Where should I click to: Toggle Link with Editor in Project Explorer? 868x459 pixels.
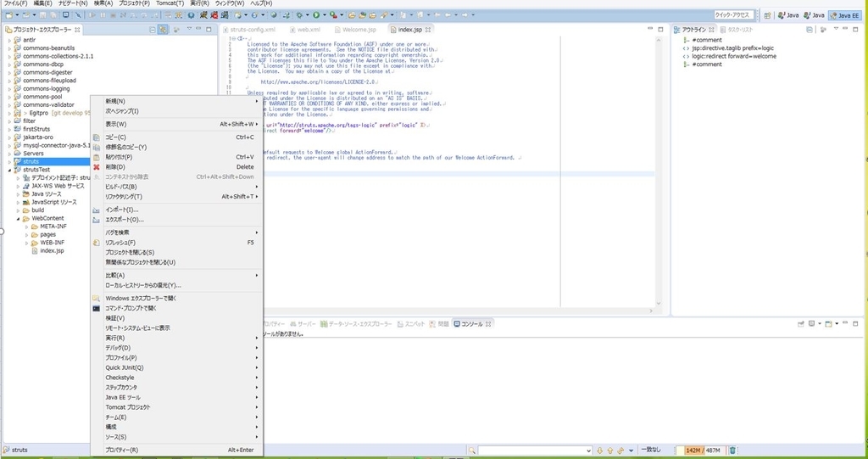pyautogui.click(x=163, y=30)
